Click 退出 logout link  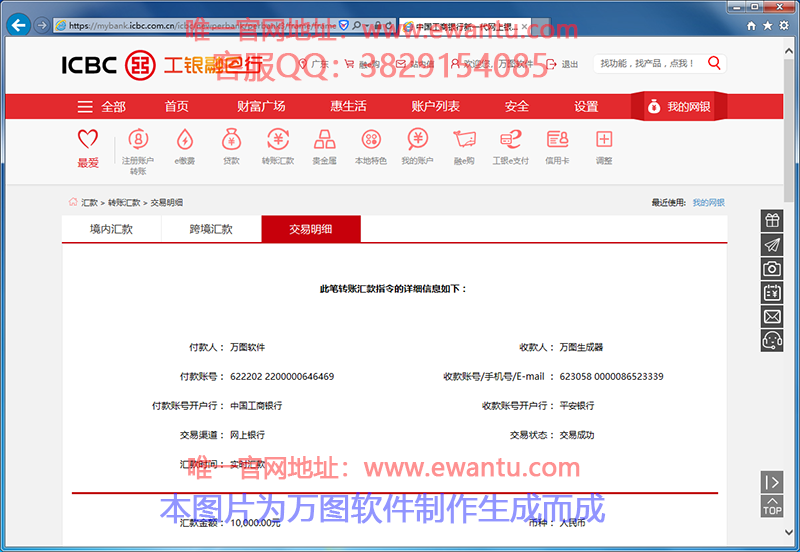[562, 64]
